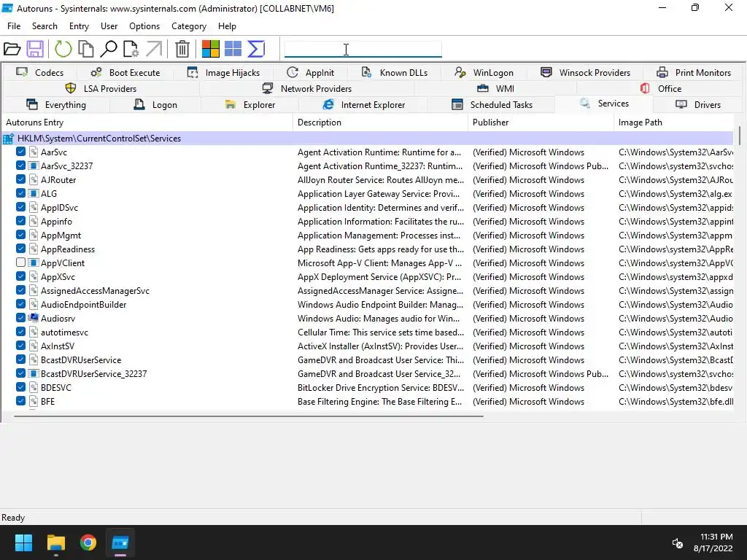Switch to the Everything tab
The height and width of the screenshot is (560, 747).
[56, 105]
